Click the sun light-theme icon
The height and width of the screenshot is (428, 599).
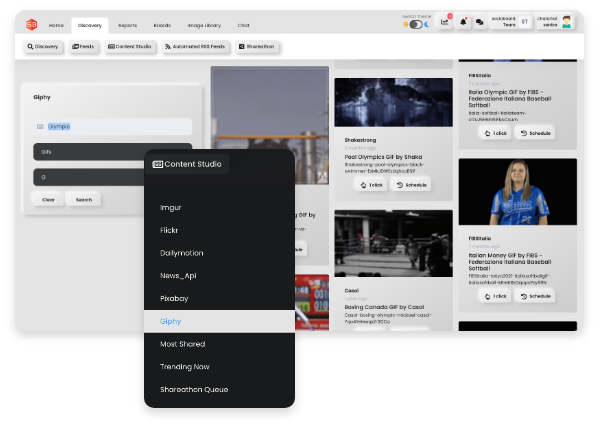[x=406, y=24]
